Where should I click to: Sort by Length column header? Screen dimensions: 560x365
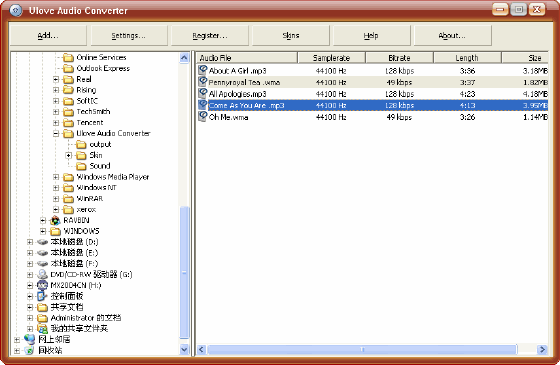pos(467,58)
